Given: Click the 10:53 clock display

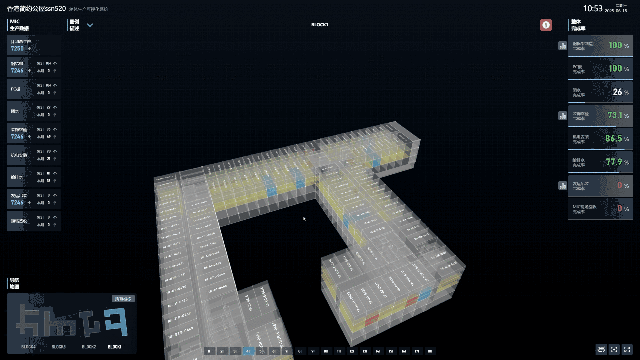Looking at the screenshot, I should 593,8.
